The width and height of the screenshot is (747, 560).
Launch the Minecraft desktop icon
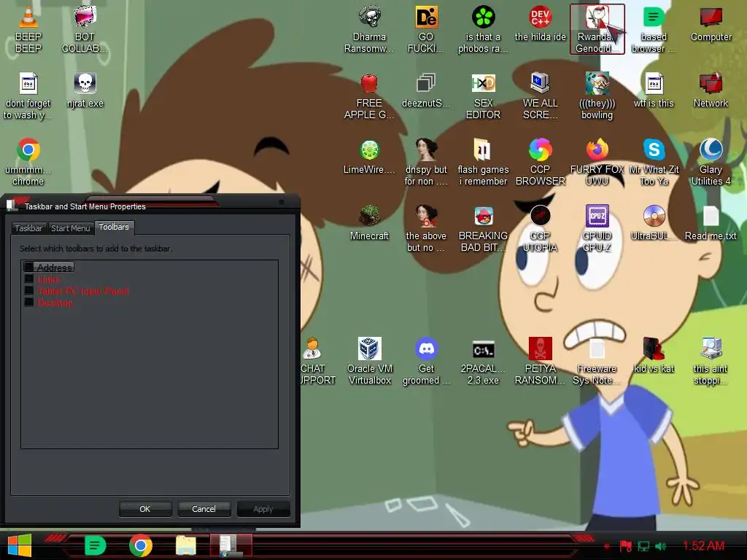(x=369, y=223)
